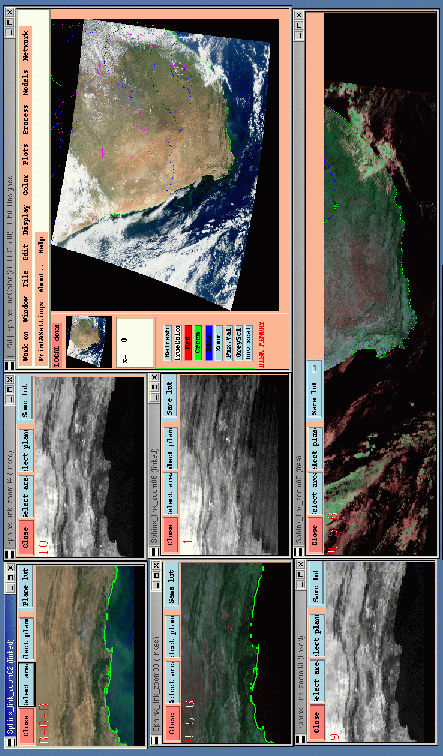This screenshot has width=443, height=756.
Task: Open the Process menu
Action: click(26, 119)
